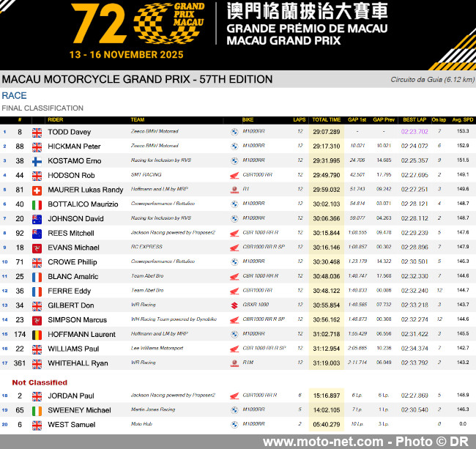The width and height of the screenshot is (476, 449).
Task: Click the rider name TODD Davey
Action: [x=70, y=132]
